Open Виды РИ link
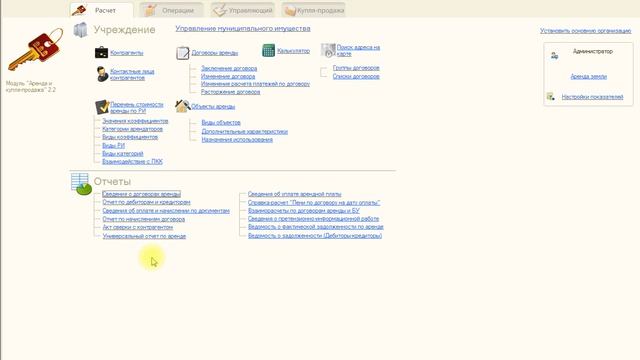 (x=113, y=145)
